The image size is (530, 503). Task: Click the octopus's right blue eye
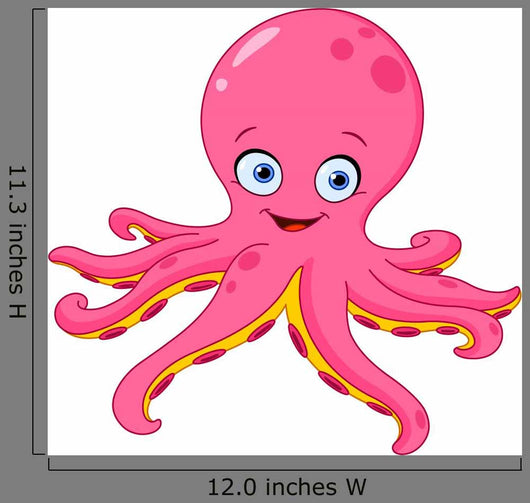338,179
